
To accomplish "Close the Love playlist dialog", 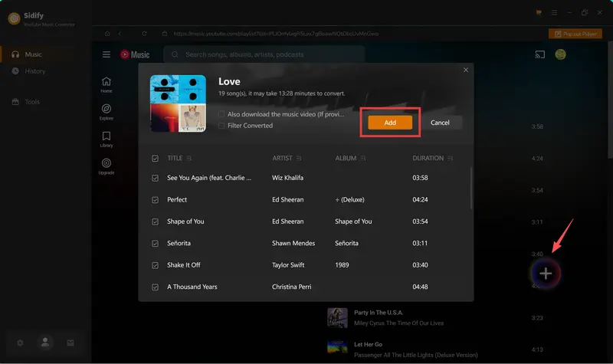I will tap(466, 70).
